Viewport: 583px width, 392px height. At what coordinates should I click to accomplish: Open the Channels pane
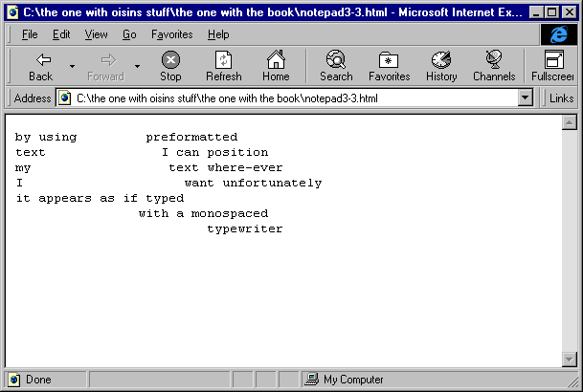pos(494,66)
